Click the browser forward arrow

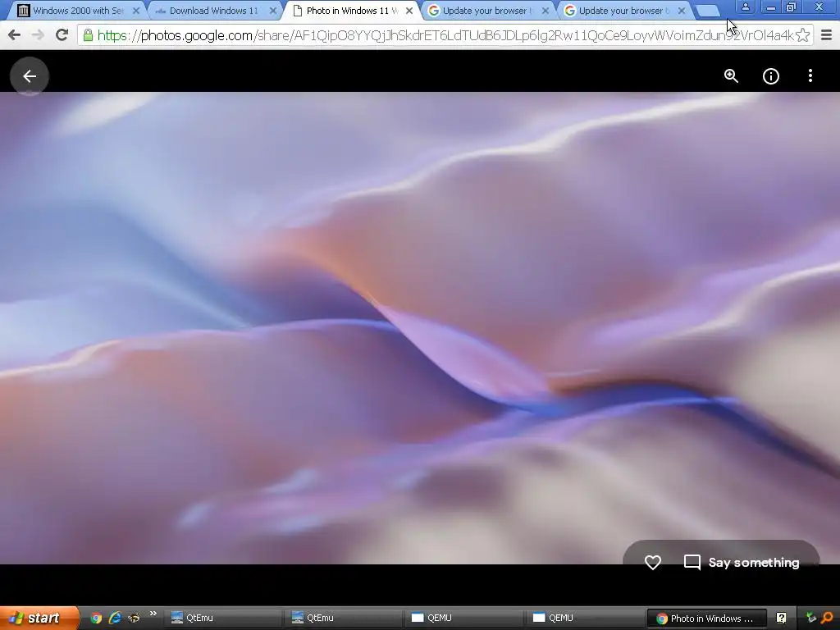click(38, 35)
